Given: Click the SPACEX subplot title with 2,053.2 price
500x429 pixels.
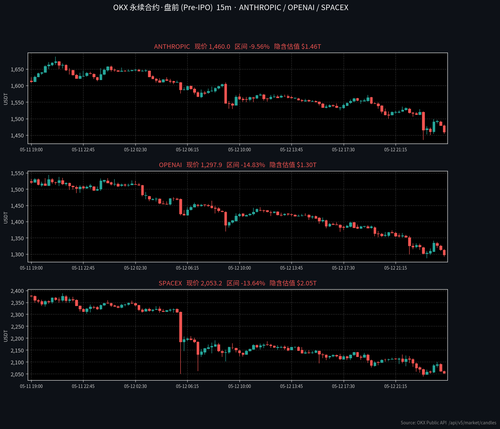Looking at the screenshot, I should tap(237, 283).
